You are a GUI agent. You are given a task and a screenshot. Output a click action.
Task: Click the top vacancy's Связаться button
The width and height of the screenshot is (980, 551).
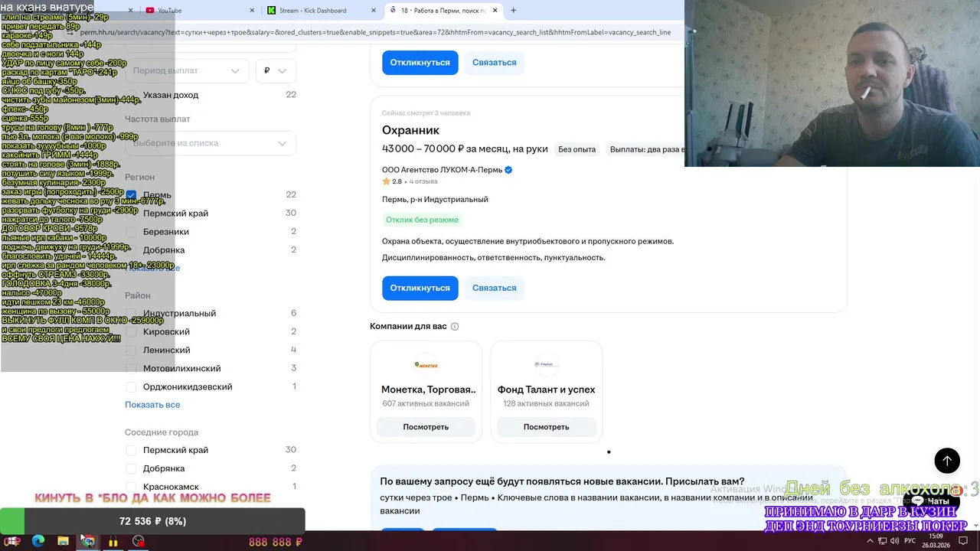(x=495, y=63)
